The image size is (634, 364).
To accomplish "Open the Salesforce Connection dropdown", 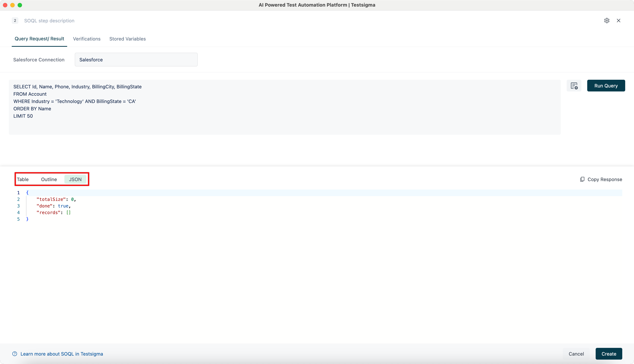I will pos(136,60).
